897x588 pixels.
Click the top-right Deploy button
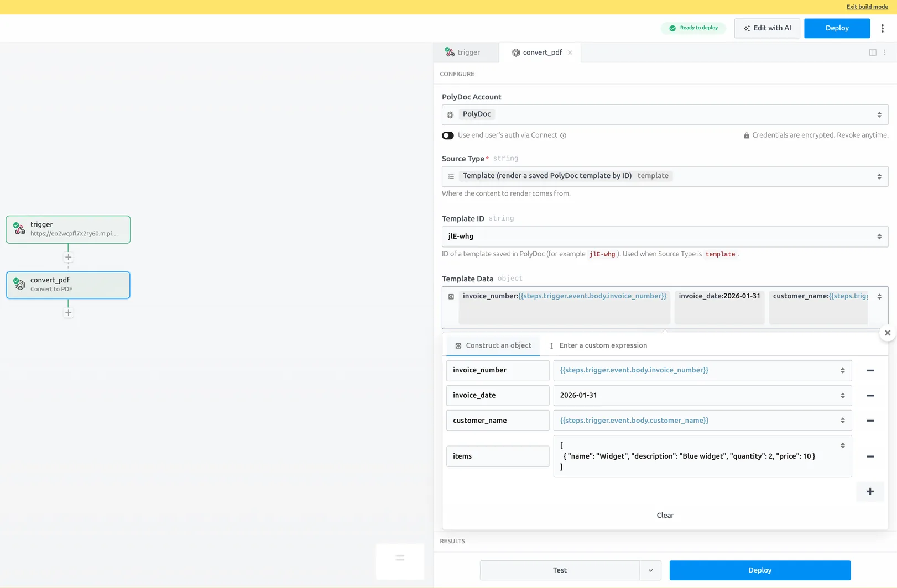[x=837, y=28]
